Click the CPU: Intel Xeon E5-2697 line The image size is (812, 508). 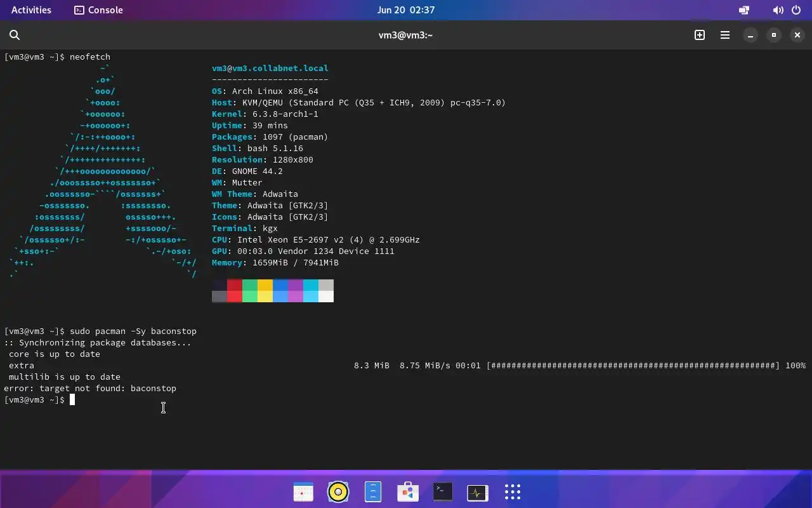(x=316, y=240)
